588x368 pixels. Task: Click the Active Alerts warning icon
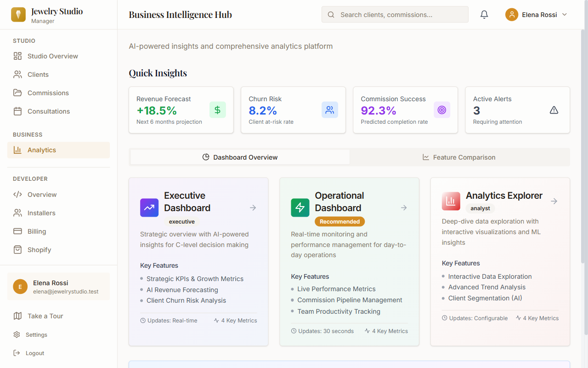(x=554, y=110)
